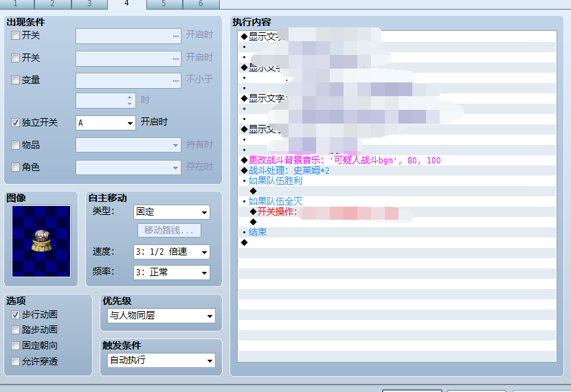Switch to event page tab 2
571x392 pixels.
click(x=52, y=3)
